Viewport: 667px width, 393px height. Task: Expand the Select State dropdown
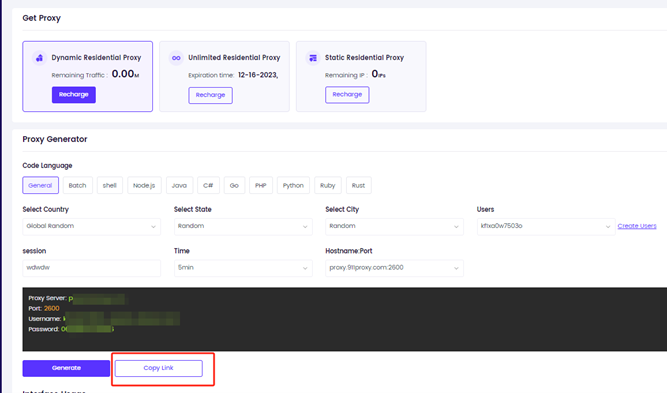click(x=243, y=226)
